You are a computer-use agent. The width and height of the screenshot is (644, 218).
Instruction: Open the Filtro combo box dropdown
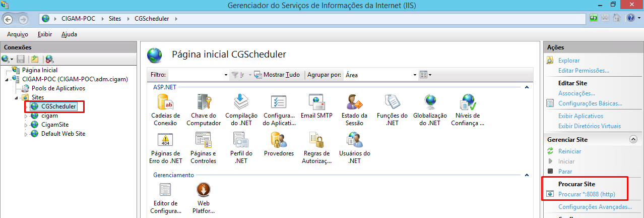[x=226, y=75]
